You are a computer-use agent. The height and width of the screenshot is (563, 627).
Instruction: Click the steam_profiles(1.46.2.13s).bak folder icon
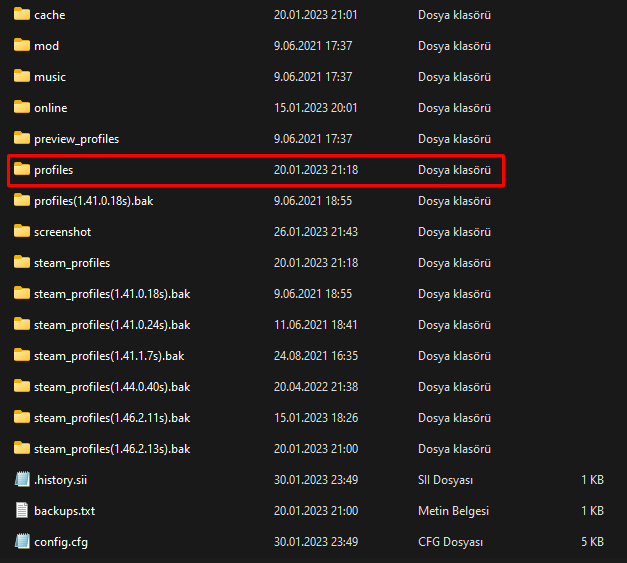click(x=22, y=448)
